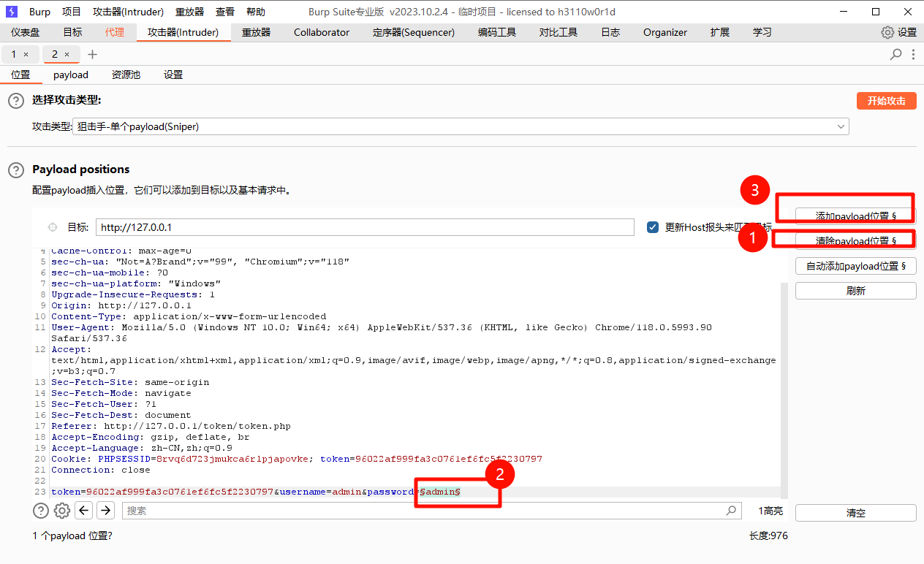The image size is (924, 564).
Task: Click 清除payload位置 § button
Action: (x=856, y=241)
